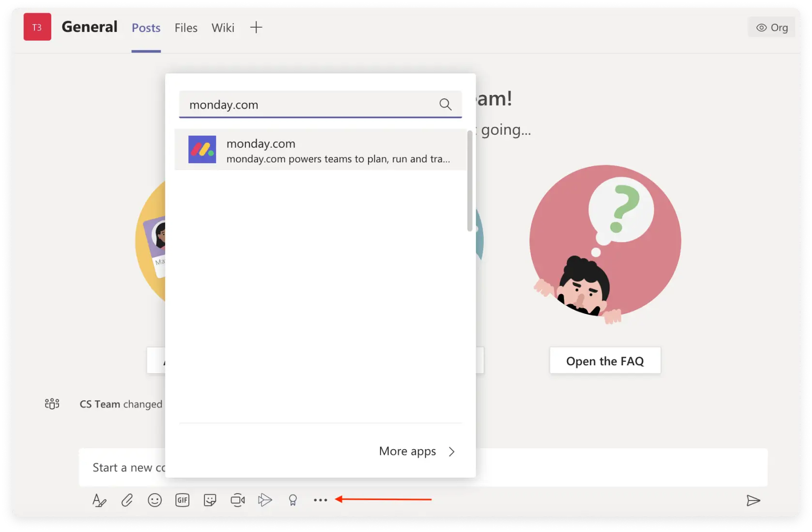Open the GIF picker

(182, 500)
